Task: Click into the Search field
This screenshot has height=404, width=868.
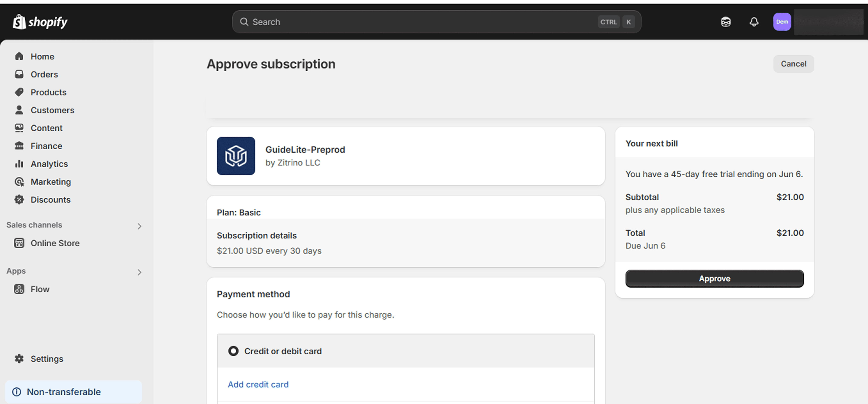Action: [x=421, y=22]
